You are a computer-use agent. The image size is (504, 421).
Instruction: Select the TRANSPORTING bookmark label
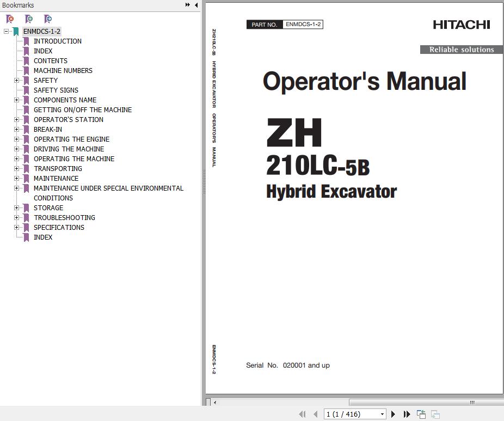point(58,168)
